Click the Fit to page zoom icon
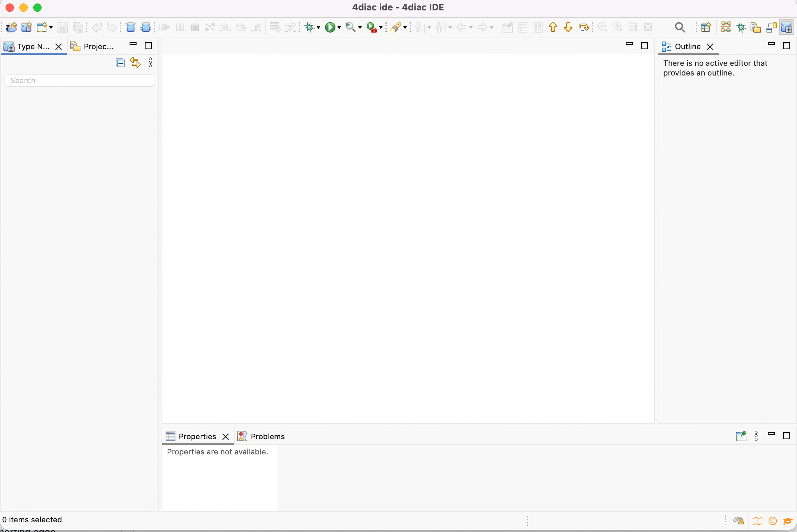Screen dimensions: 797x532 (x=648, y=27)
